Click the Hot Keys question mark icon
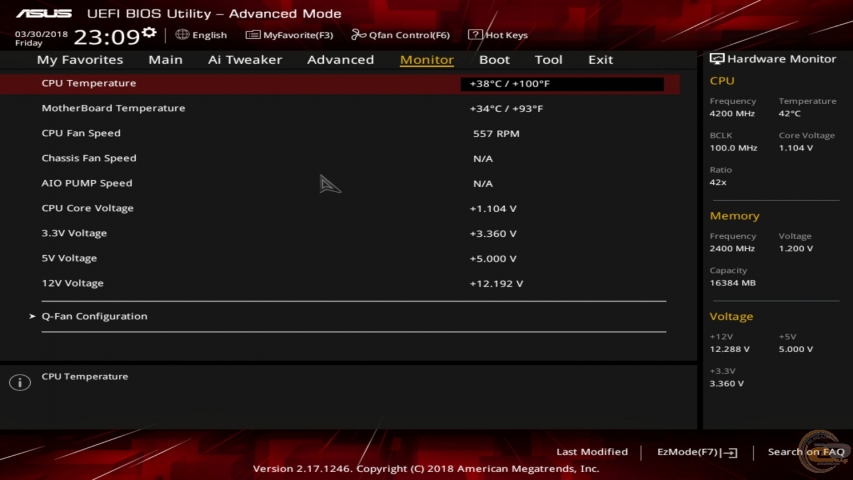The height and width of the screenshot is (480, 853). (475, 34)
